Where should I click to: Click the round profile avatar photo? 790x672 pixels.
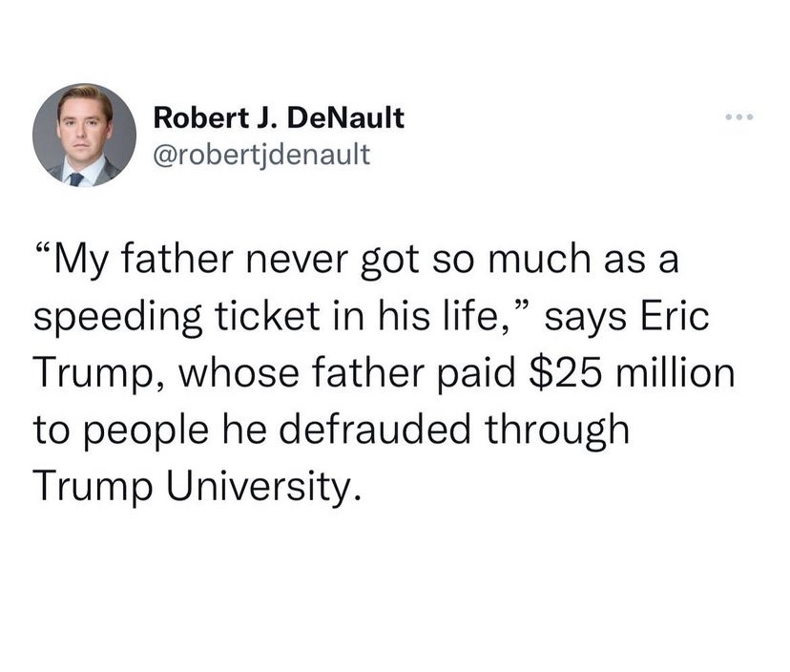[x=84, y=135]
